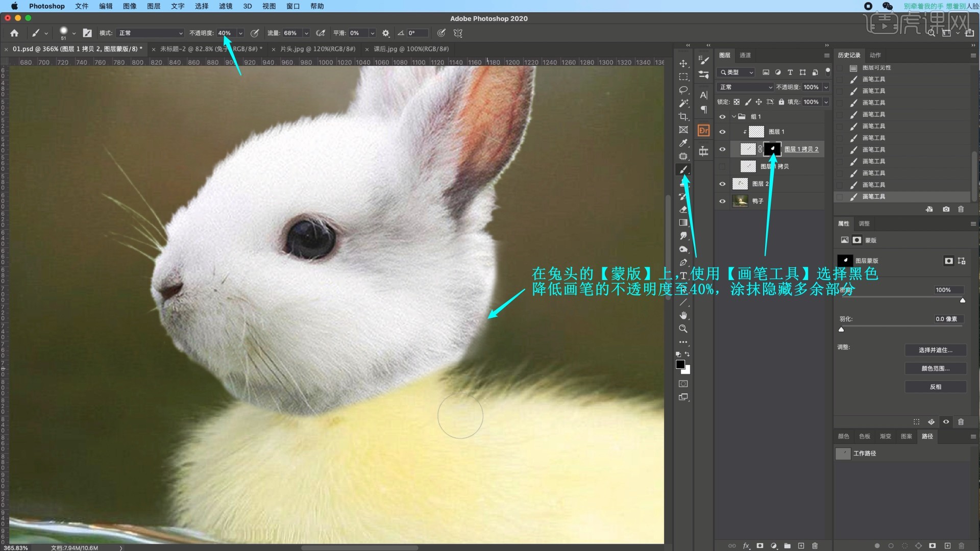Hide the 鸭子 layer
Image resolution: width=980 pixels, height=551 pixels.
point(722,201)
